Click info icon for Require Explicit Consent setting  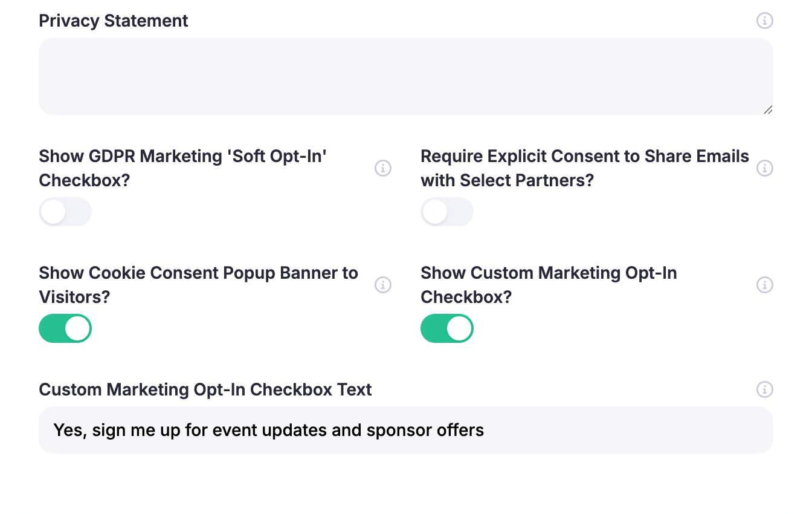[765, 168]
